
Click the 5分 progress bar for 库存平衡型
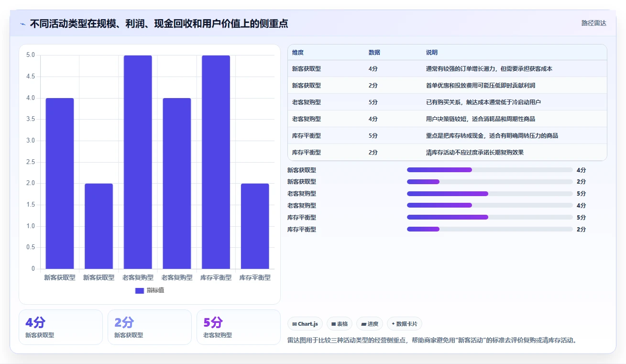[490, 217]
